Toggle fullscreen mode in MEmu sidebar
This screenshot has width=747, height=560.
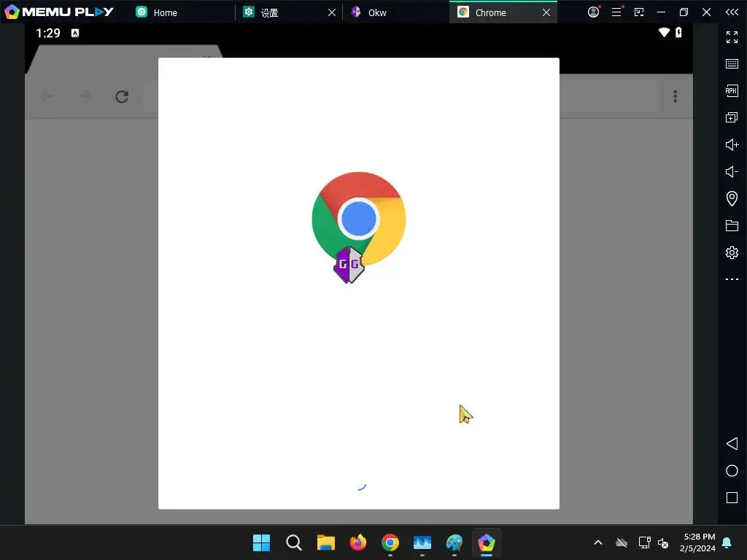pos(732,36)
